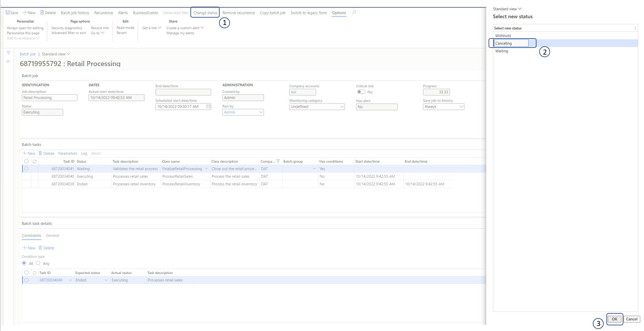644x331 pixels.
Task: Confirm status change with OK
Action: (614, 319)
